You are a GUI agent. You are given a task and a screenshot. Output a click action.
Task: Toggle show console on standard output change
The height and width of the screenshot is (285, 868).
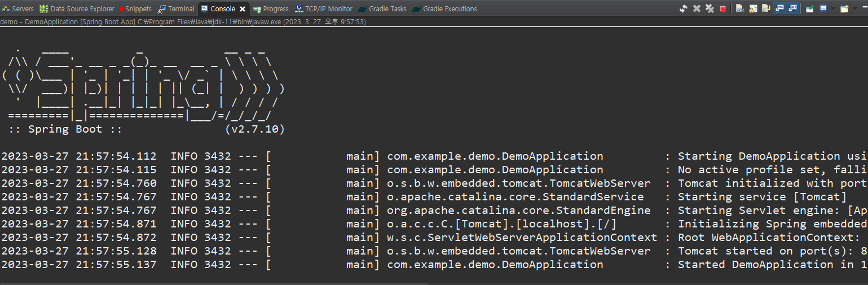tap(779, 8)
